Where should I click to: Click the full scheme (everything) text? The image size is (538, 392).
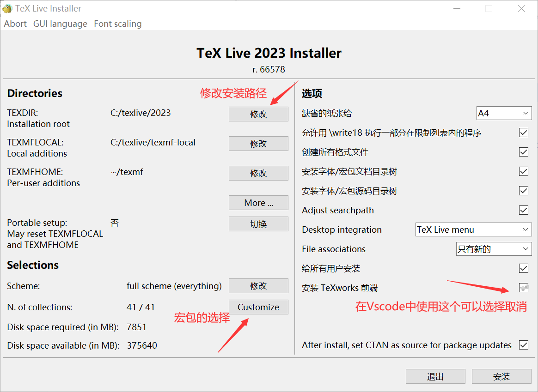pos(174,286)
